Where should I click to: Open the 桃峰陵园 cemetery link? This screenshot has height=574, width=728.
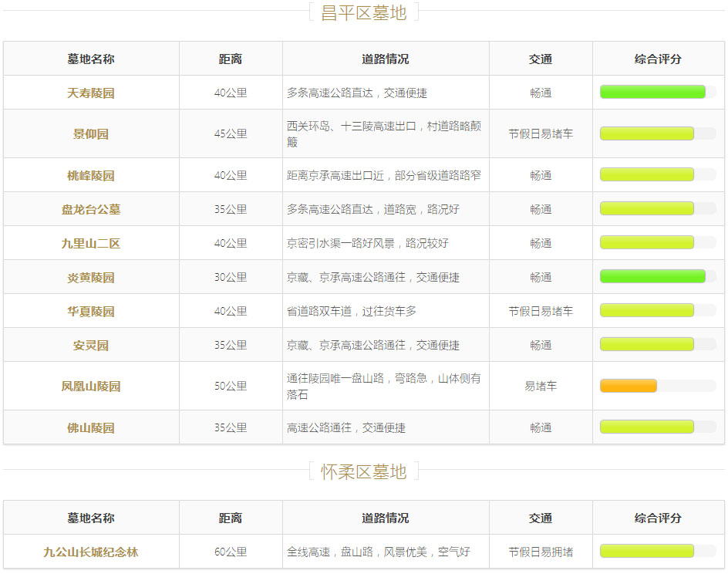[90, 176]
